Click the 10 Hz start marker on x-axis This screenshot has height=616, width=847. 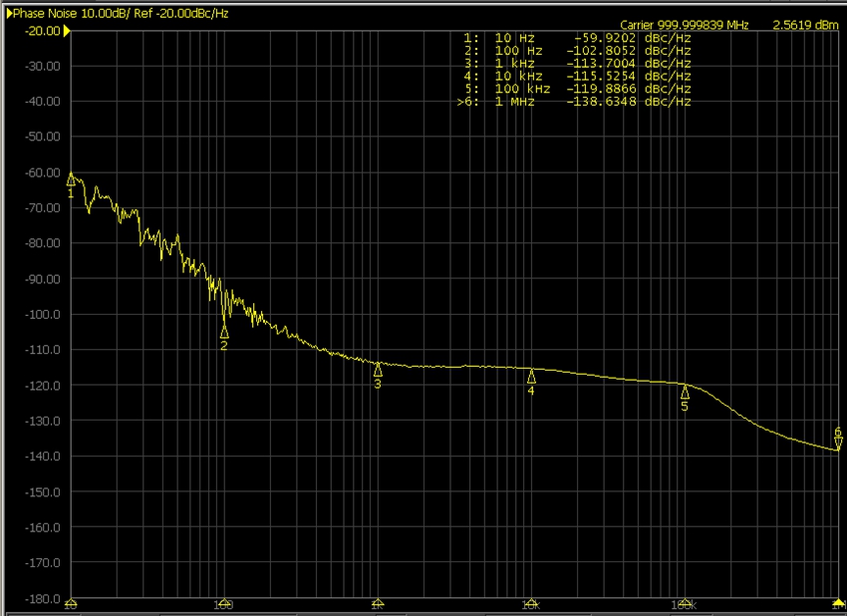(71, 604)
